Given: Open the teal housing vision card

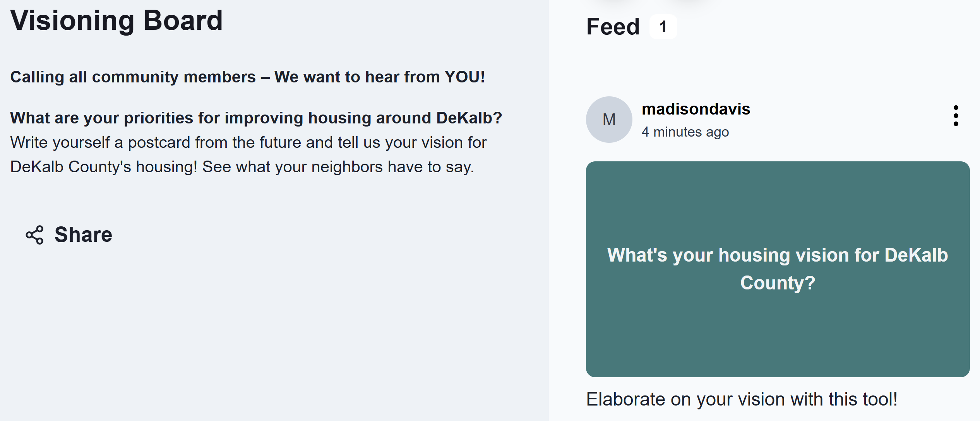Looking at the screenshot, I should click(778, 329).
